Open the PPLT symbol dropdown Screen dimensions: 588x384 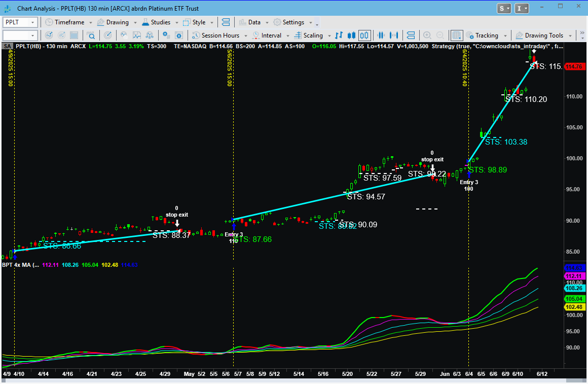tap(32, 22)
